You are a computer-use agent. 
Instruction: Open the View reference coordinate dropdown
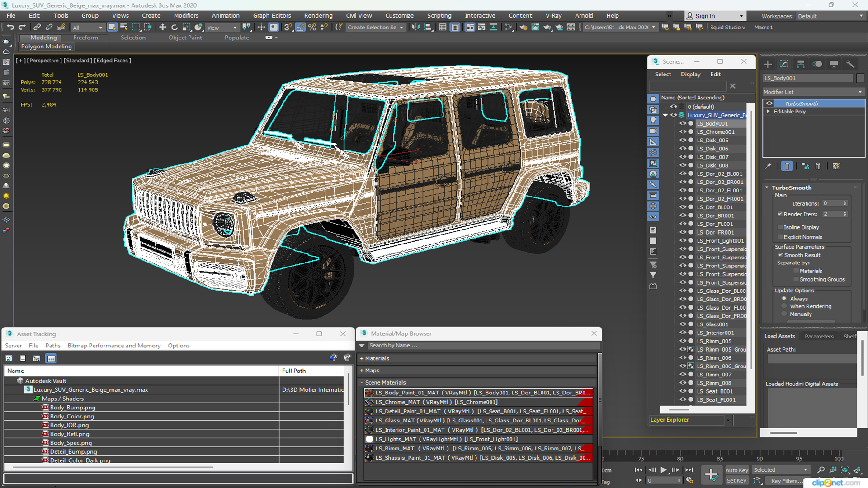[x=222, y=28]
